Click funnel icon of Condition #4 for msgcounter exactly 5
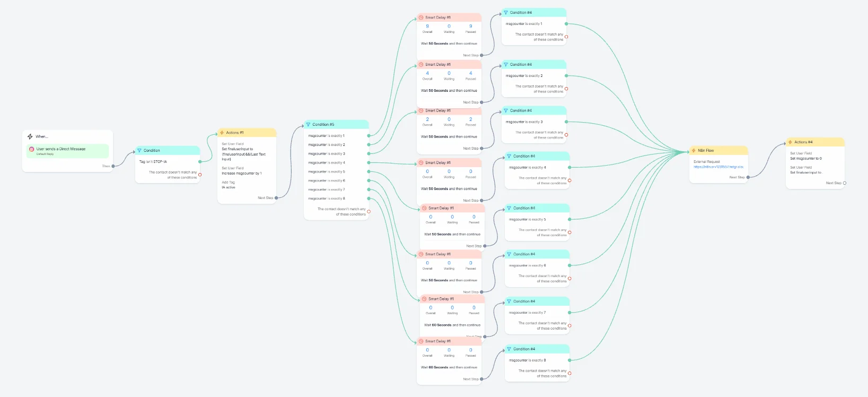Screen dimensions: 868x397 click(509, 209)
